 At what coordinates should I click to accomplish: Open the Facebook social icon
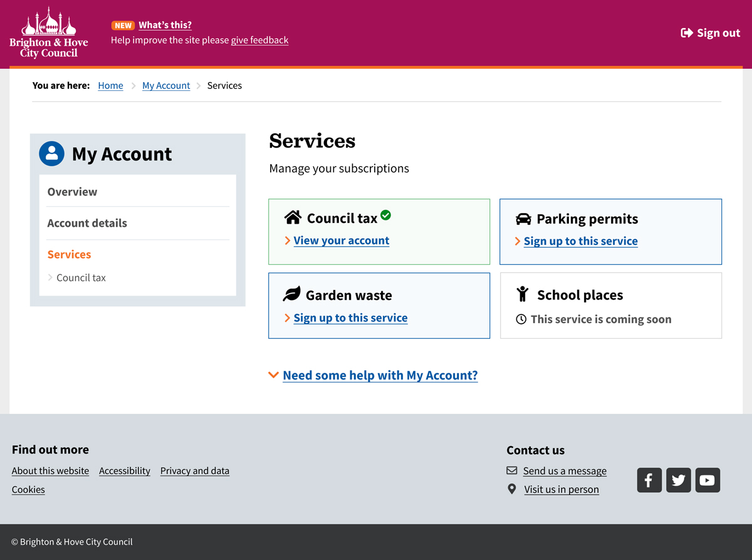[649, 480]
